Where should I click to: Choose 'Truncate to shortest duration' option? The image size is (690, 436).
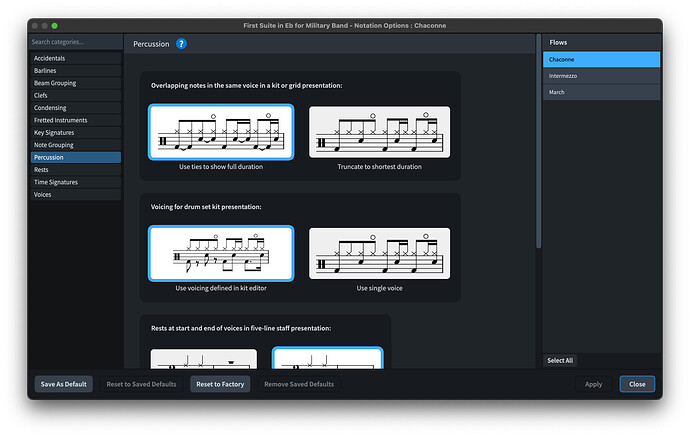click(379, 132)
